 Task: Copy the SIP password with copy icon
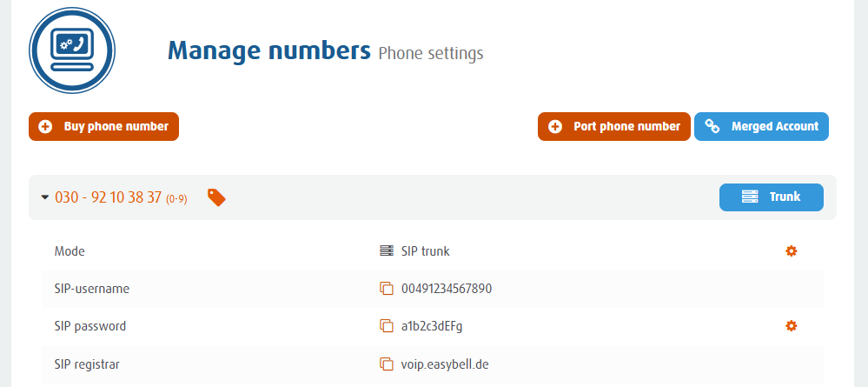point(387,326)
